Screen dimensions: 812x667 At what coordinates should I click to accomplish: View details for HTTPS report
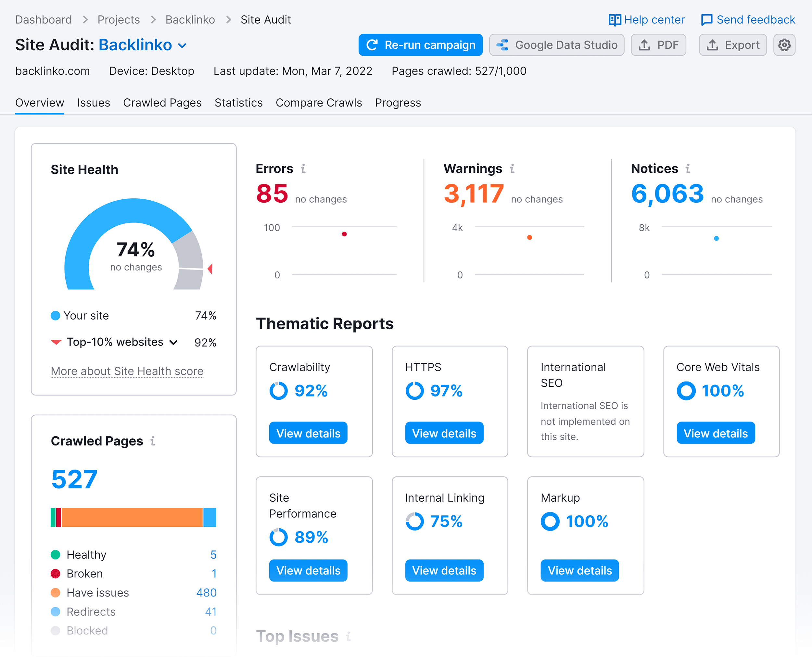(444, 433)
